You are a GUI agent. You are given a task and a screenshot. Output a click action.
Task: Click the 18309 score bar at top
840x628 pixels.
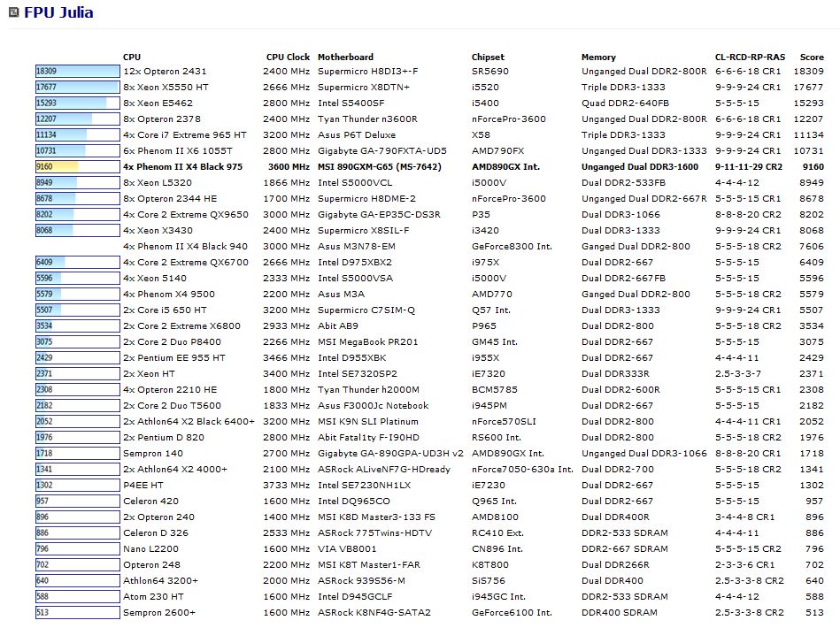[77, 71]
